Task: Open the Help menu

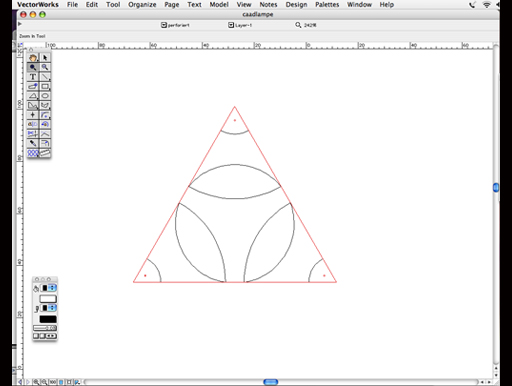Action: 387,5
